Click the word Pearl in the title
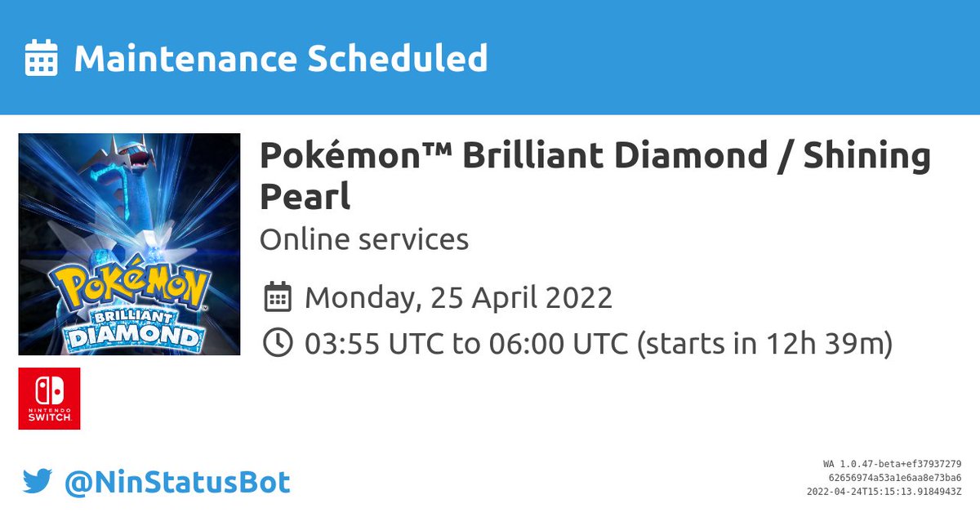Image resolution: width=980 pixels, height=517 pixels. tap(305, 197)
